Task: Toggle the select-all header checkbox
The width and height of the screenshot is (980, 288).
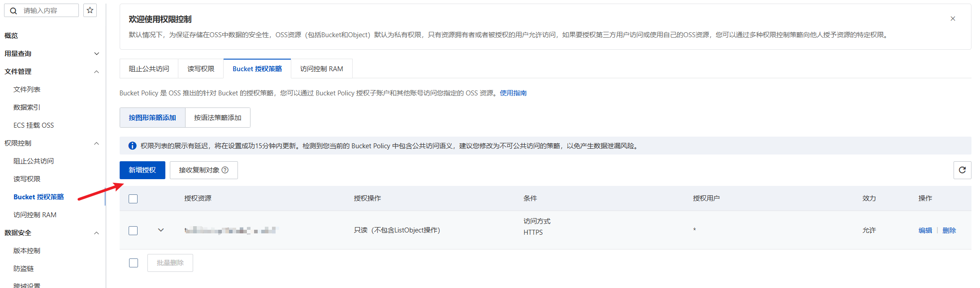Action: tap(133, 199)
